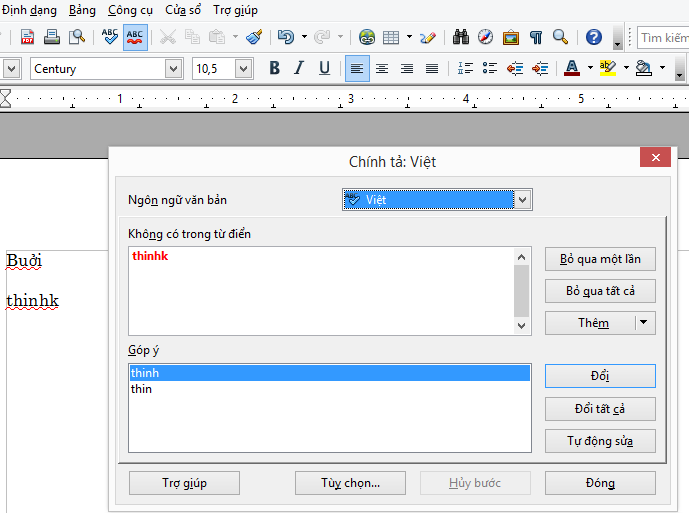Set Center paragraph alignment
The width and height of the screenshot is (689, 513).
pyautogui.click(x=382, y=69)
